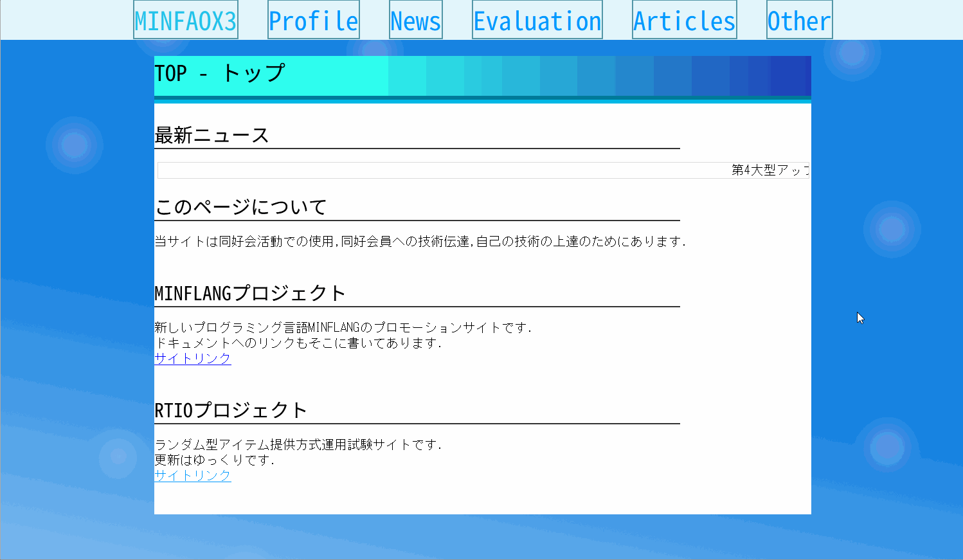
Task: Click the 更新はゆっくりです text line
Action: pyautogui.click(x=214, y=460)
